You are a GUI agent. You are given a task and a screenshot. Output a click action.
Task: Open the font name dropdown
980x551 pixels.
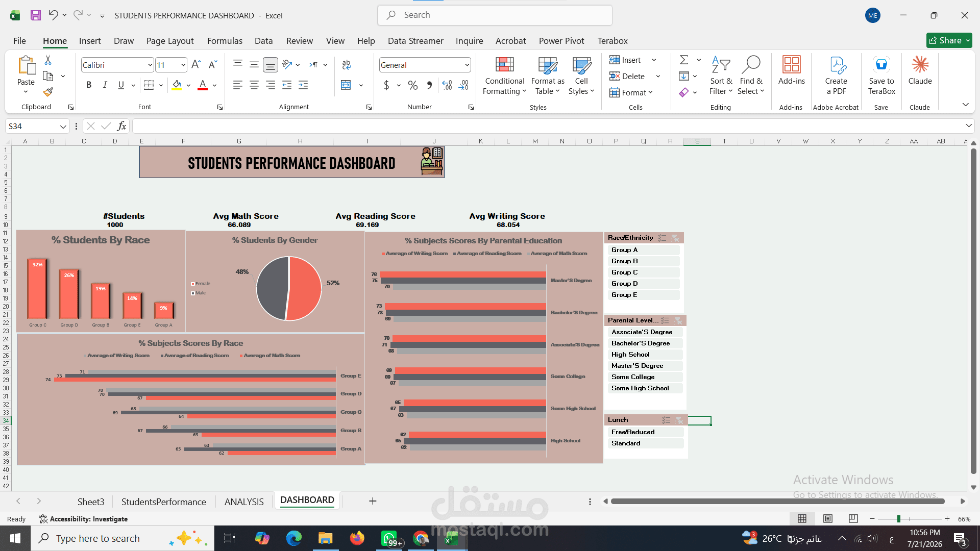click(x=150, y=65)
